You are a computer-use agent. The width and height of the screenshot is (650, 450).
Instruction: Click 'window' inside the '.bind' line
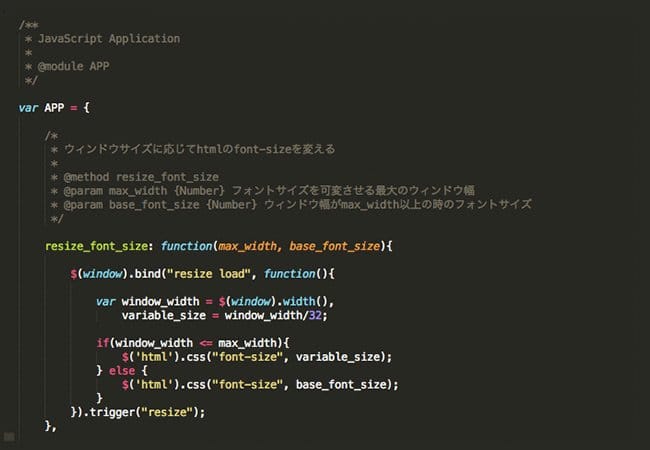(x=102, y=274)
